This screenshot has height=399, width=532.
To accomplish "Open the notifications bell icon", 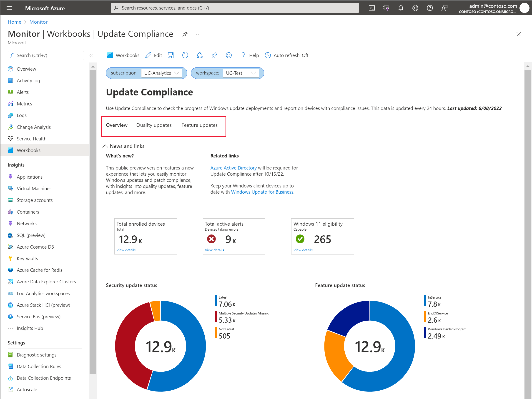I will coord(401,8).
